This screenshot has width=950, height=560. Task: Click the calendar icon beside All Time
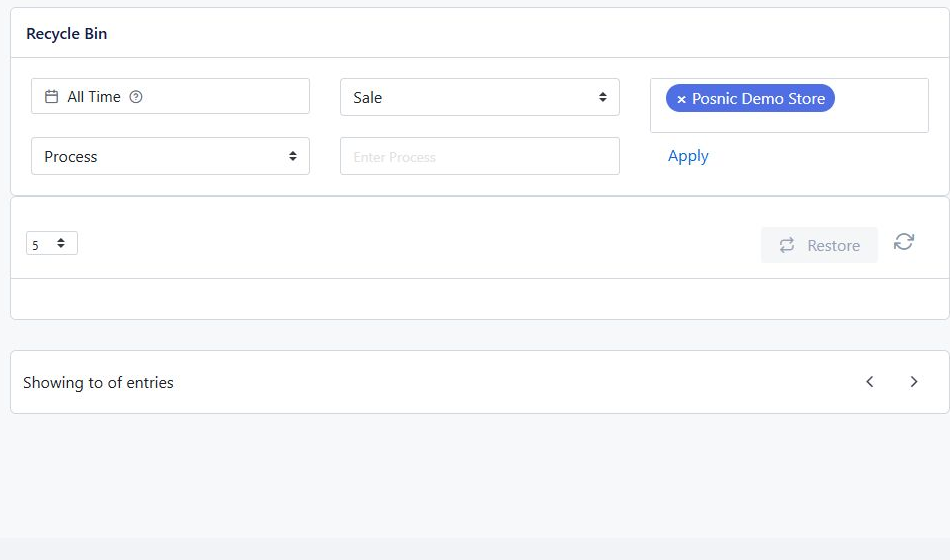pyautogui.click(x=51, y=96)
